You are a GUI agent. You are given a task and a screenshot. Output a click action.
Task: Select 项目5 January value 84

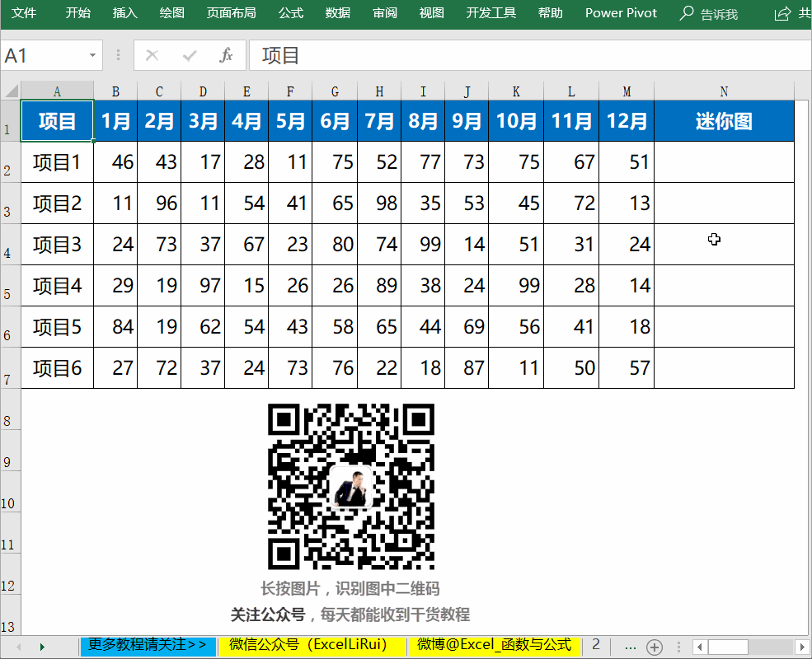[x=115, y=327]
